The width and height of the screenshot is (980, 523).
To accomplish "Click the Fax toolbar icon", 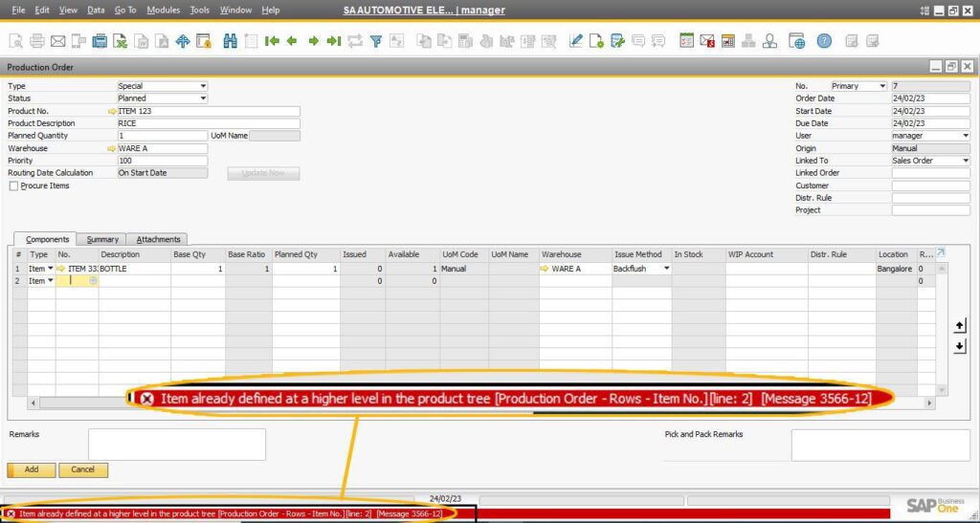I will coord(100,41).
